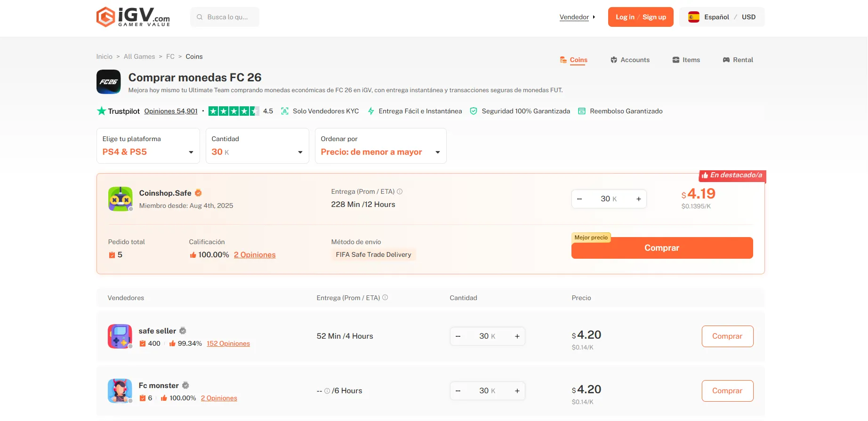
Task: Click Log in
Action: pos(625,17)
